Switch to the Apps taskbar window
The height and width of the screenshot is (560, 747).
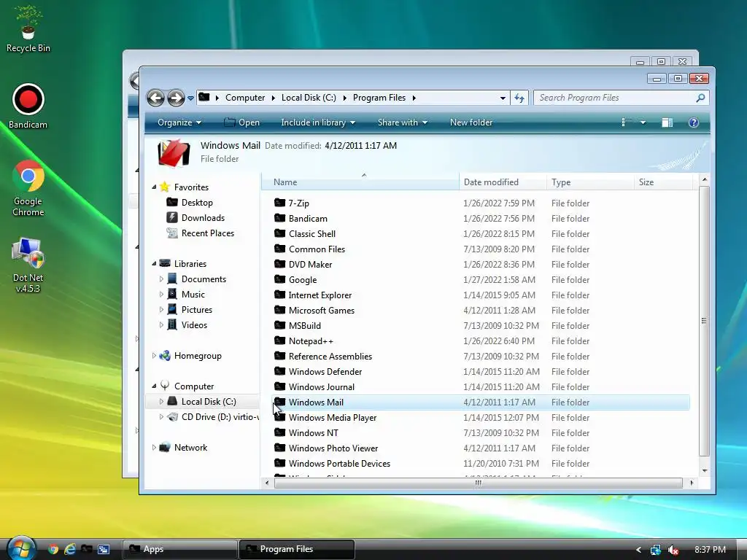pos(180,550)
